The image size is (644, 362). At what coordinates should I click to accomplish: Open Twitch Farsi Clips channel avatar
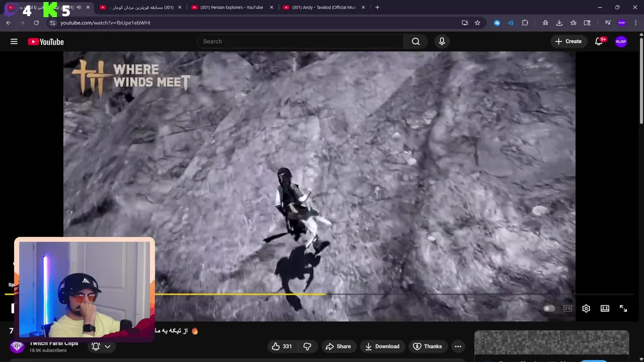[18, 346]
